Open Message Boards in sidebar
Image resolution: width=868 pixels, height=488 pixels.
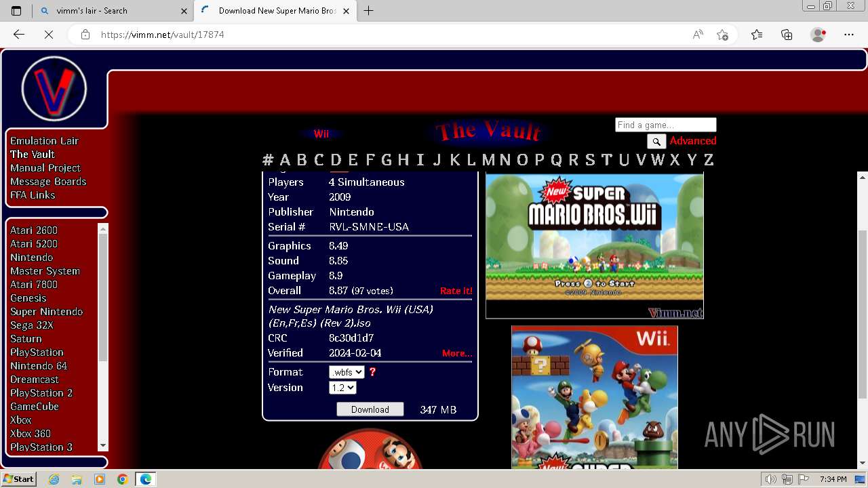tap(48, 182)
